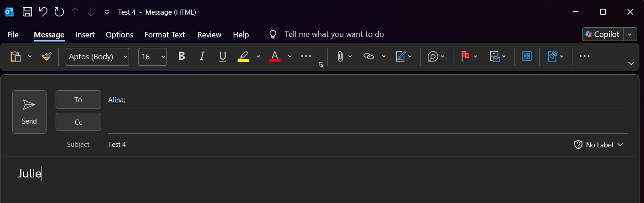
Task: Open the Loop components icon menu
Action: click(436, 57)
